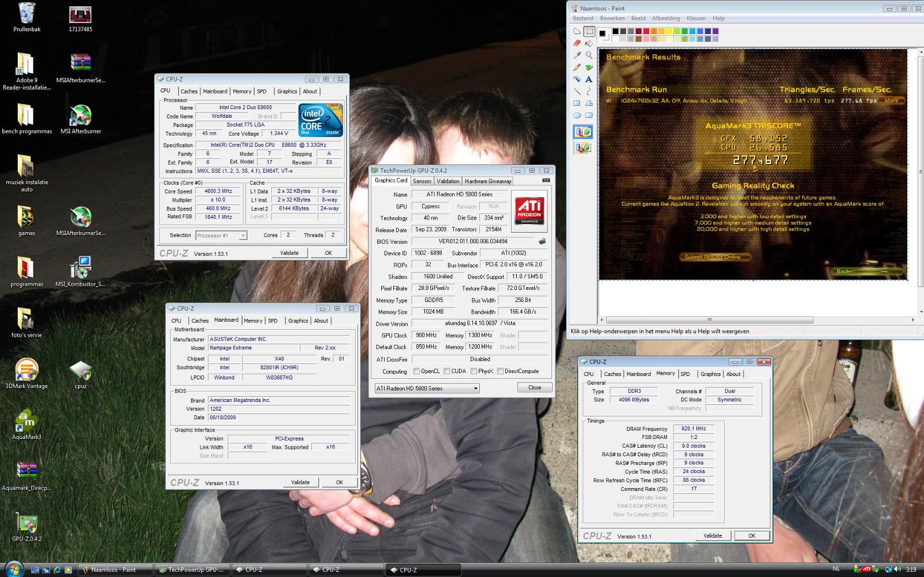The width and height of the screenshot is (924, 577).
Task: Open the Bewerken menu in Paint
Action: point(612,18)
